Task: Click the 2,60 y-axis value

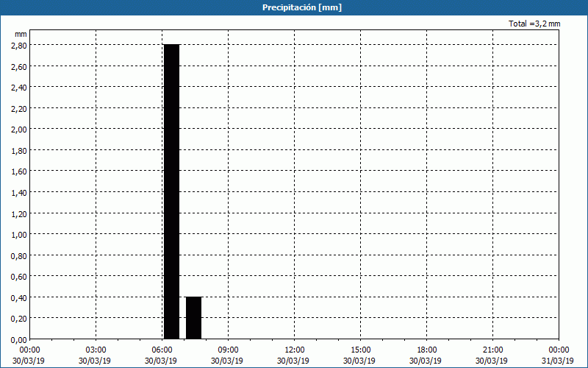Action: 20,66
